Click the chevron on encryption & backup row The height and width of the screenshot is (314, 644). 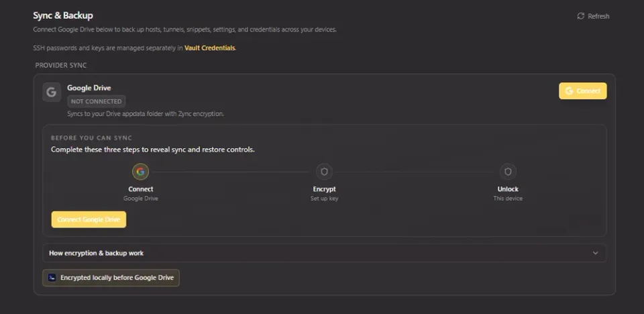coord(595,253)
